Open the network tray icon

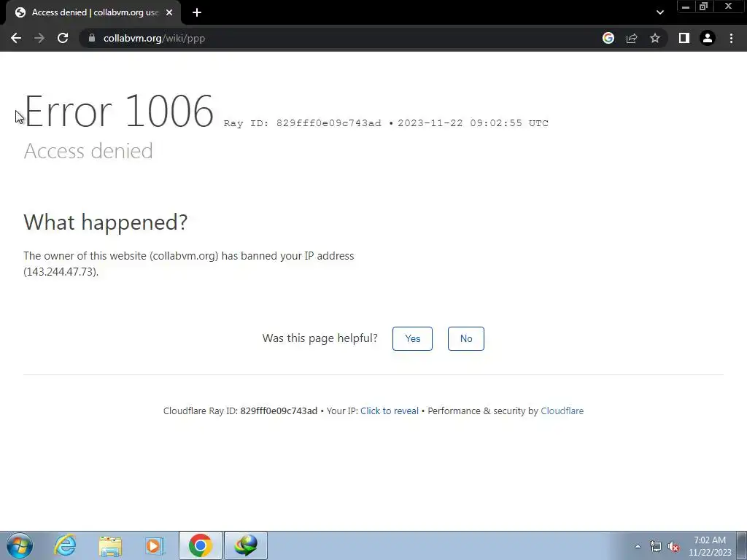tap(656, 547)
